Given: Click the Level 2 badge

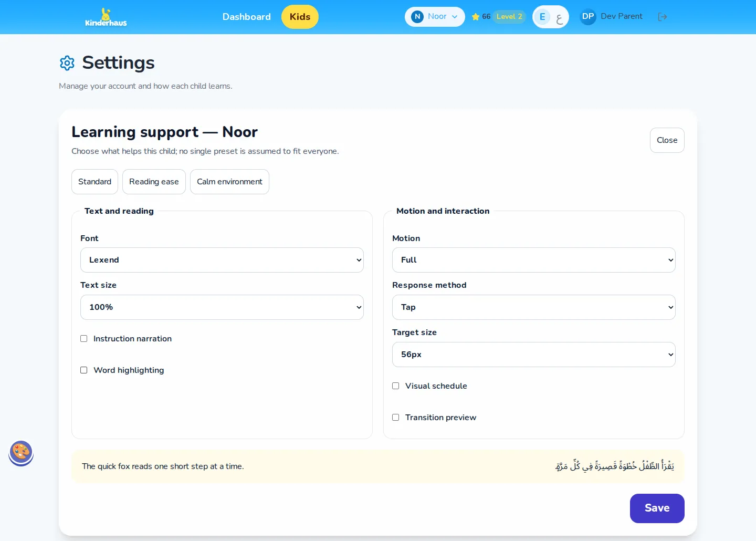Looking at the screenshot, I should coord(509,17).
